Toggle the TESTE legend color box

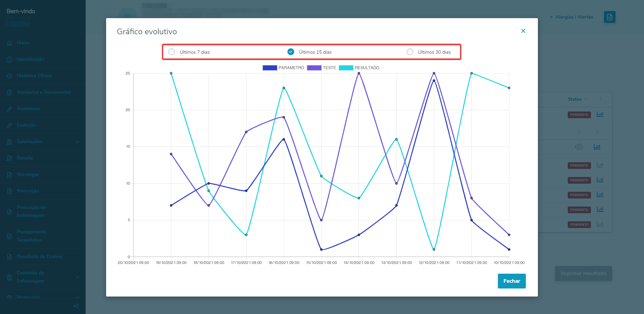(x=314, y=68)
